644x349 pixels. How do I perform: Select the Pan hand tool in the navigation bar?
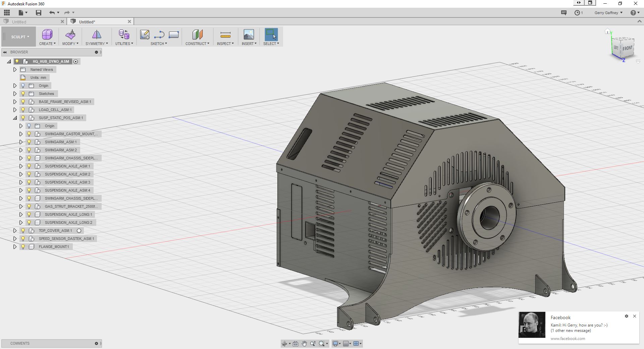pyautogui.click(x=304, y=344)
